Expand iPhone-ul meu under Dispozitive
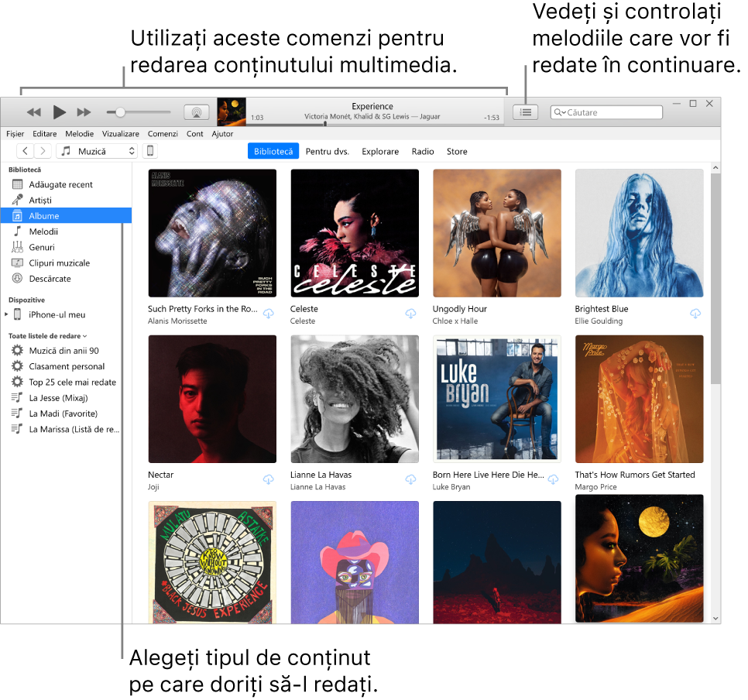 point(6,314)
